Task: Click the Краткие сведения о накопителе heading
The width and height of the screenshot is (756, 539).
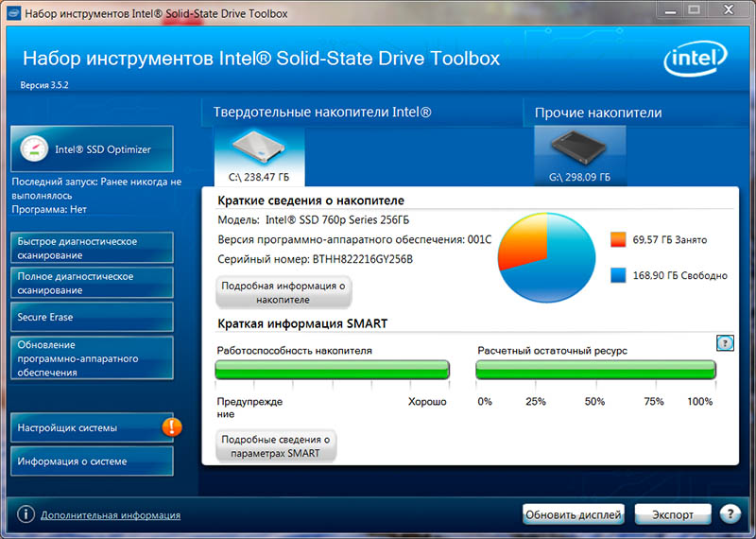Action: tap(311, 200)
